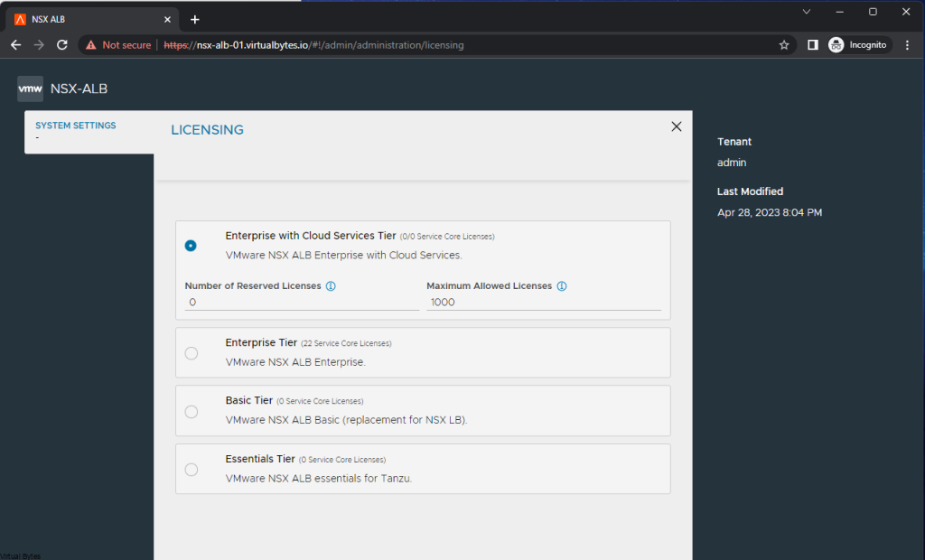Click the Not secure warning icon
The width and height of the screenshot is (925, 560).
click(x=91, y=45)
